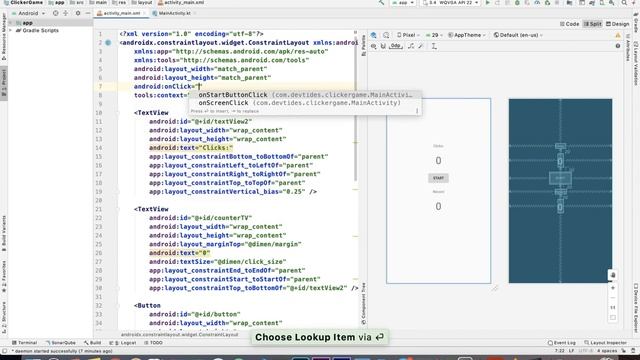Screen dimensions: 640x360
Task: Open the Resource Manager side tab
Action: [x=4, y=37]
